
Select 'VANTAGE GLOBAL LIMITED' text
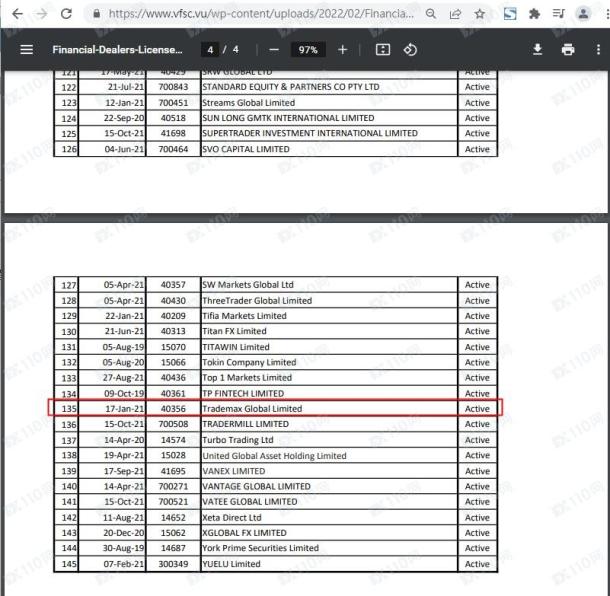coord(256,487)
